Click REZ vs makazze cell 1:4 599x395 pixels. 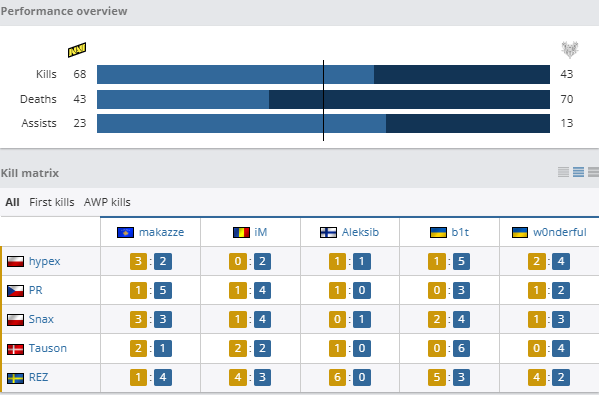[x=151, y=377]
